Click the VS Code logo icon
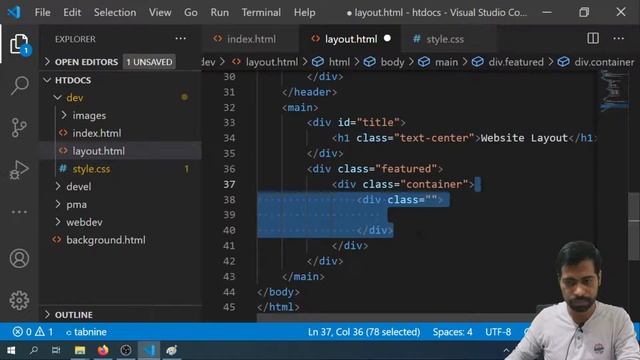Screen dimensions: 640x360 point(14,12)
